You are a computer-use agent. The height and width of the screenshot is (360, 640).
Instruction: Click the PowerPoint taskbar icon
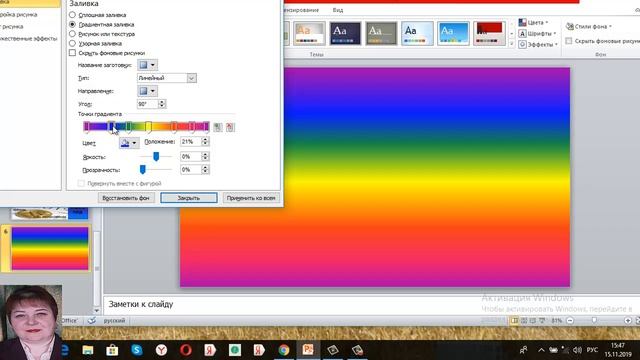pos(308,350)
